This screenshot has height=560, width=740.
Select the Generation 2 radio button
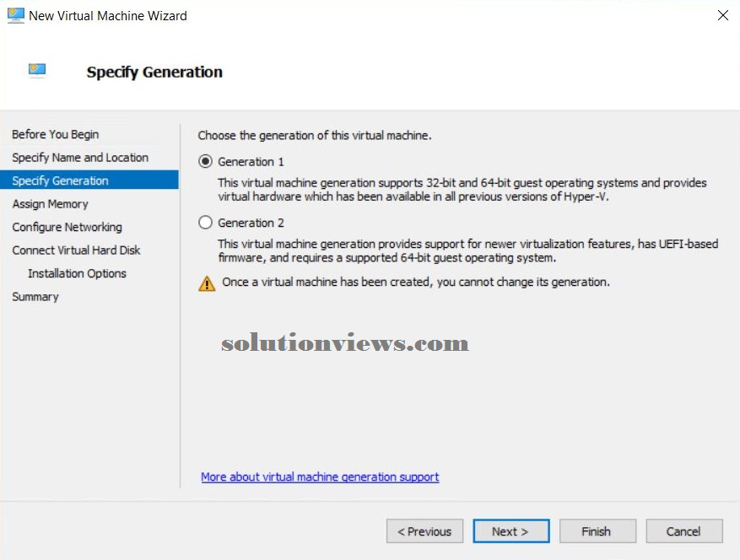(x=205, y=223)
